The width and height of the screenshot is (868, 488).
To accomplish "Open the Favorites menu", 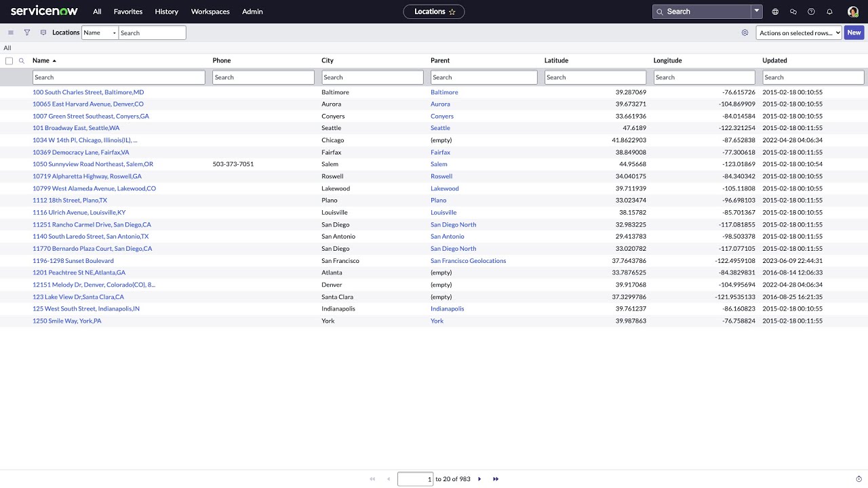I will click(x=128, y=12).
